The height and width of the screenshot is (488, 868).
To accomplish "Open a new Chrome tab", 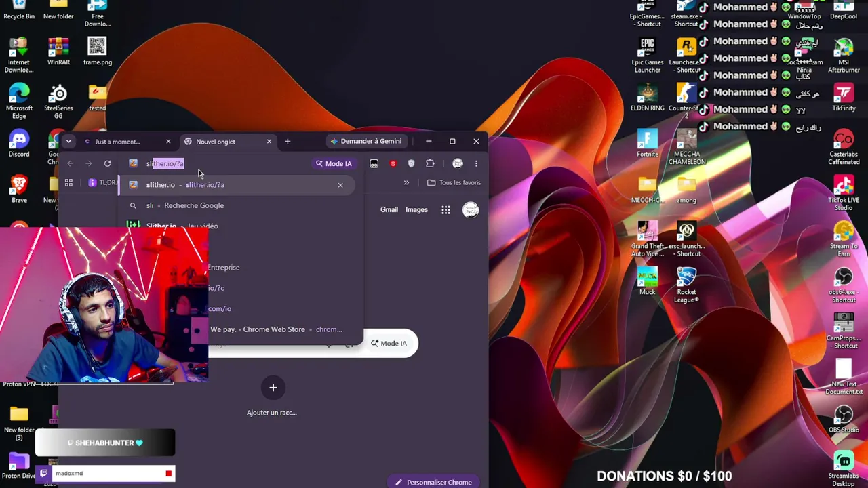I will tap(288, 142).
